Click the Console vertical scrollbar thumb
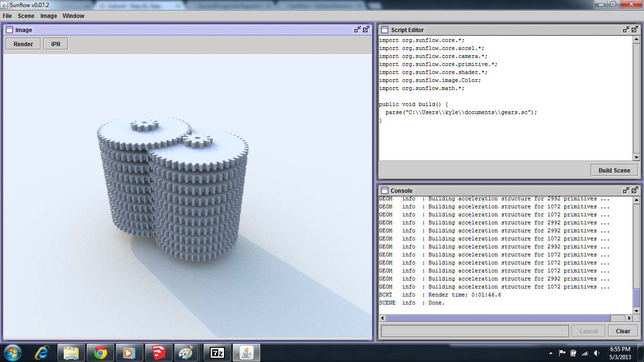This screenshot has height=362, width=644. (636, 298)
